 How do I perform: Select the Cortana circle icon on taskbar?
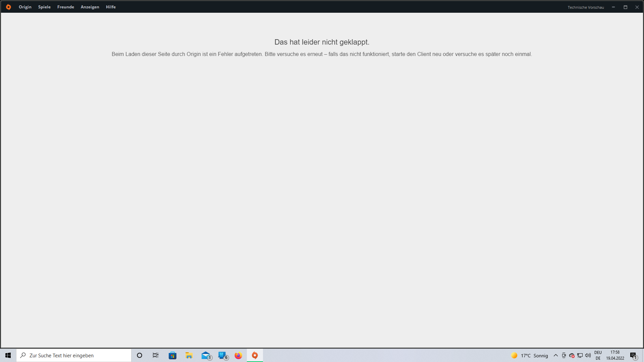[x=139, y=355]
